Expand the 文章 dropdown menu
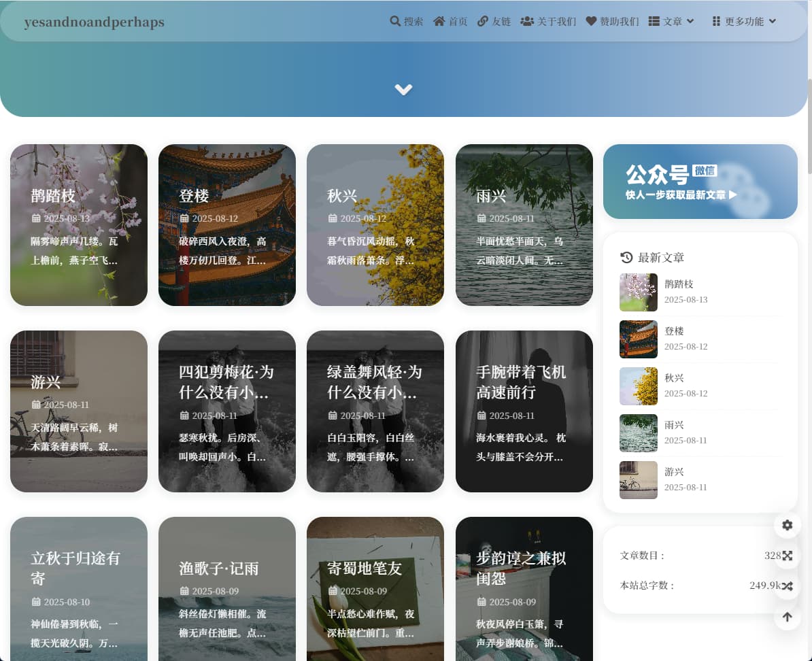812x661 pixels. click(x=671, y=21)
